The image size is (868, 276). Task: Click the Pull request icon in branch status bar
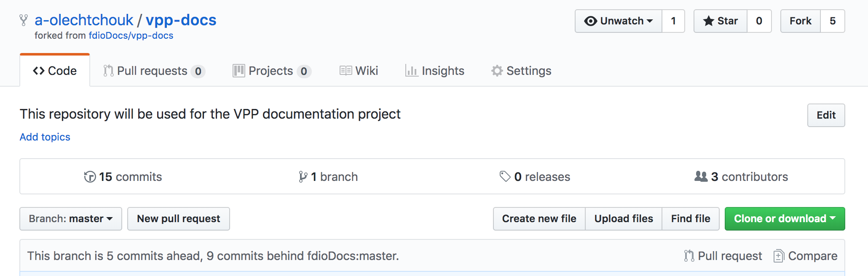[x=689, y=256]
